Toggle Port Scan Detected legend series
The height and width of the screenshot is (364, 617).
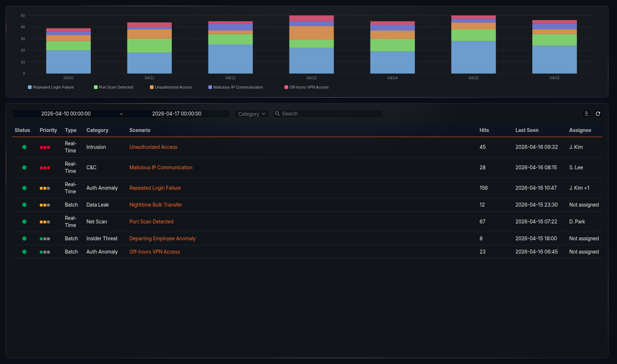coord(113,87)
